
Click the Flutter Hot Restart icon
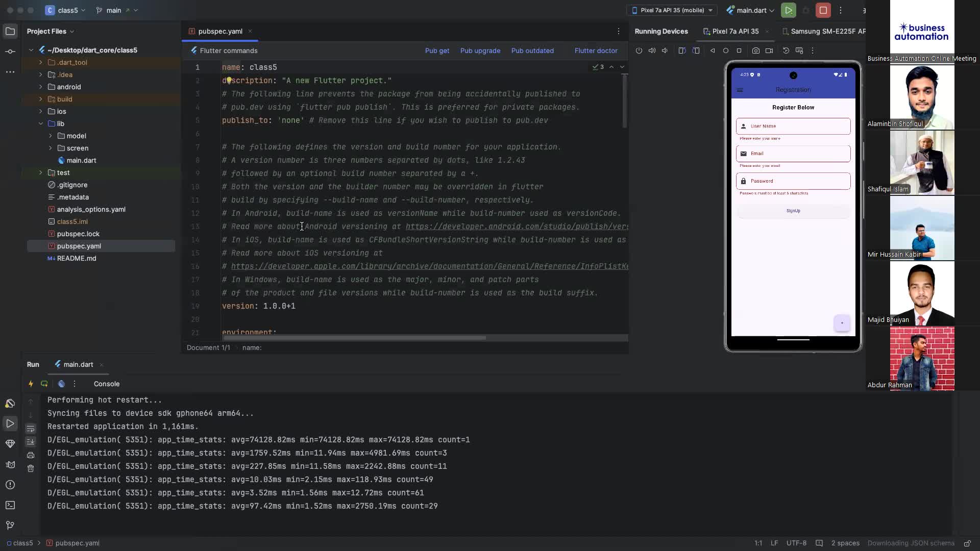pos(44,384)
